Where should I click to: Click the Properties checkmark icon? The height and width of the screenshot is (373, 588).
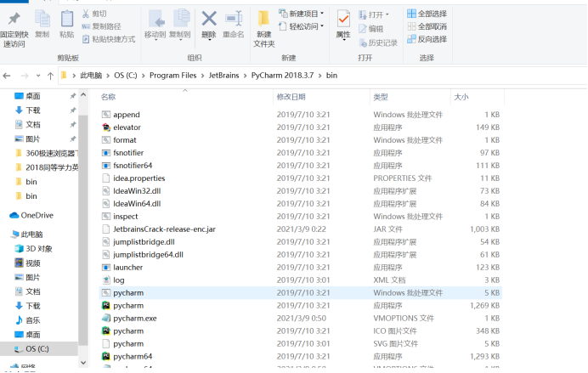click(x=343, y=19)
